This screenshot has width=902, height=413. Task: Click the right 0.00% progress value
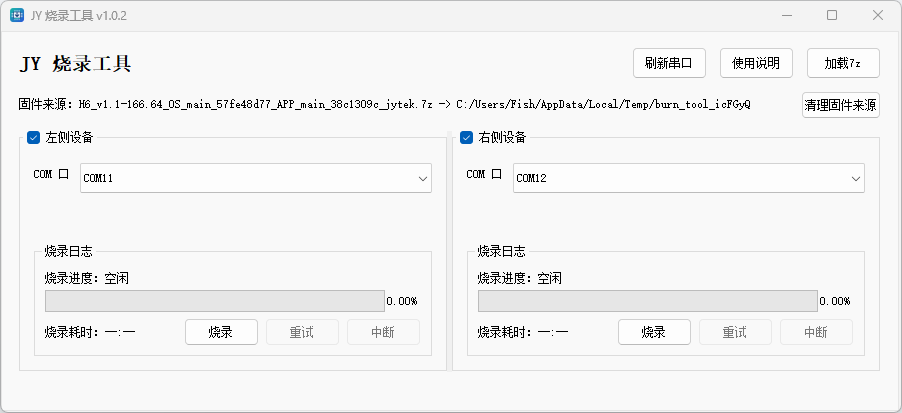point(835,301)
